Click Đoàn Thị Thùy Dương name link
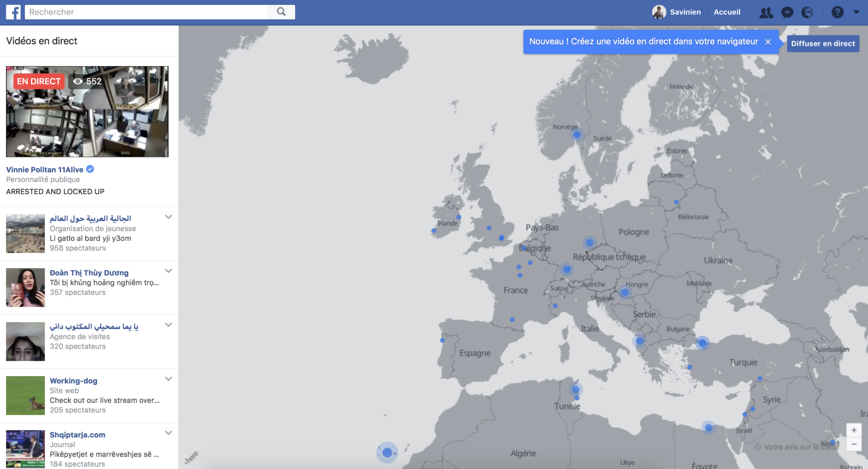The height and width of the screenshot is (469, 868). [x=89, y=273]
